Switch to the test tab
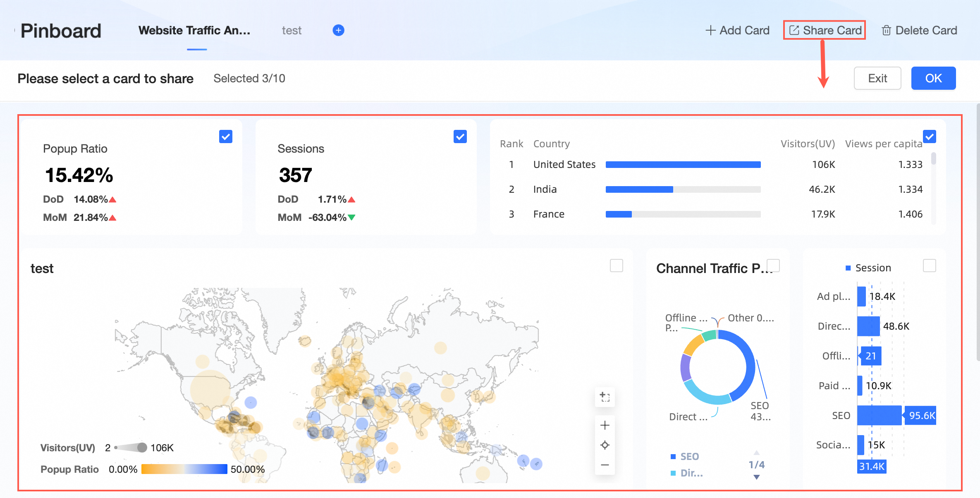This screenshot has width=980, height=498. 292,30
